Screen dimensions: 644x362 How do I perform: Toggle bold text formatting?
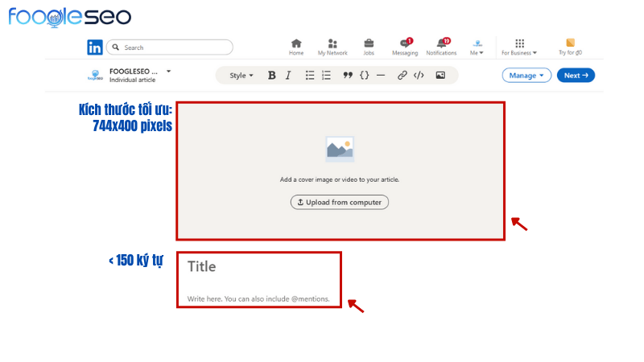[271, 76]
